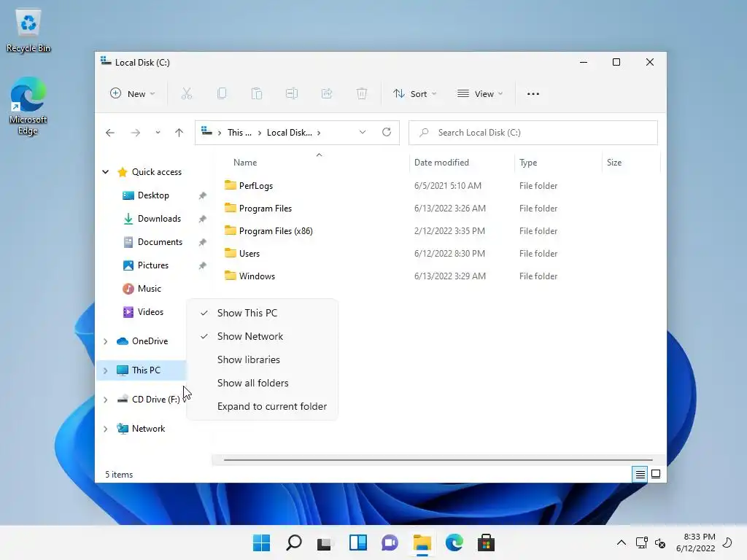Screen dimensions: 747x560
Task: Select Pictures in navigation pane
Action: [x=152, y=265]
